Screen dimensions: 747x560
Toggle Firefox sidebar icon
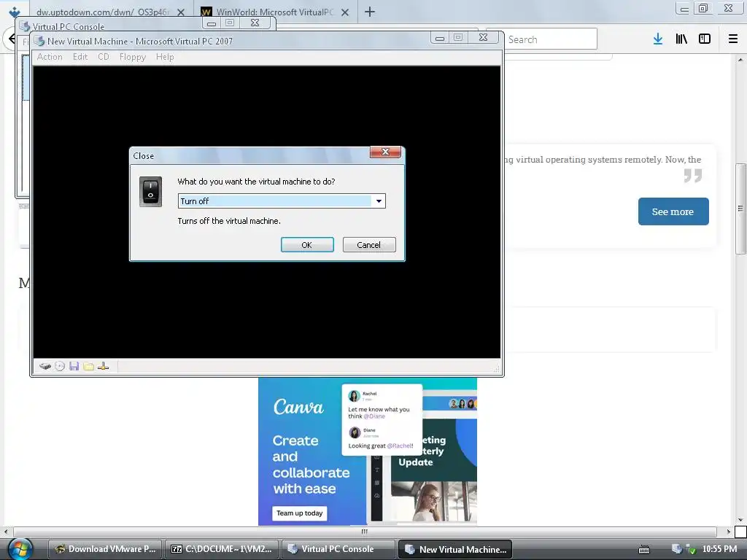click(x=705, y=39)
